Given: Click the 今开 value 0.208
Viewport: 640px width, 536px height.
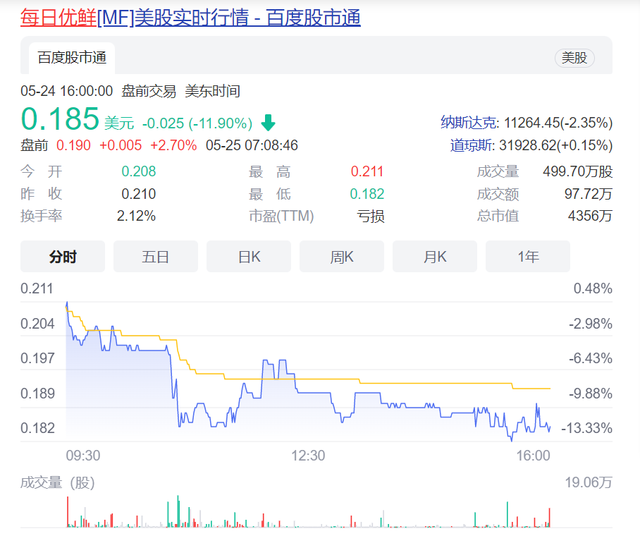Looking at the screenshot, I should click(x=139, y=171).
